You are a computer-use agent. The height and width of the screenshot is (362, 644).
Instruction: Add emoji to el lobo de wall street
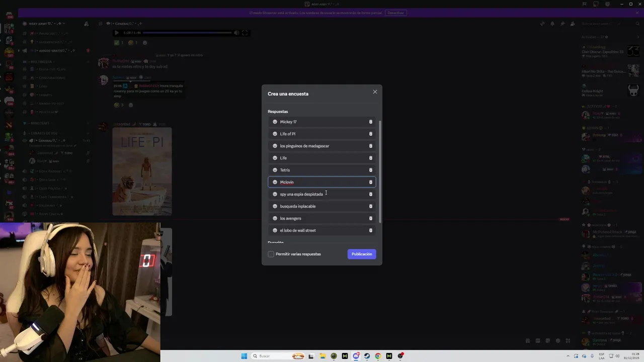[275, 230]
